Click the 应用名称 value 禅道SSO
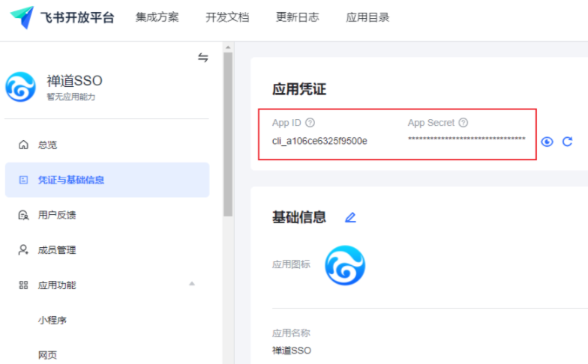 click(x=292, y=351)
